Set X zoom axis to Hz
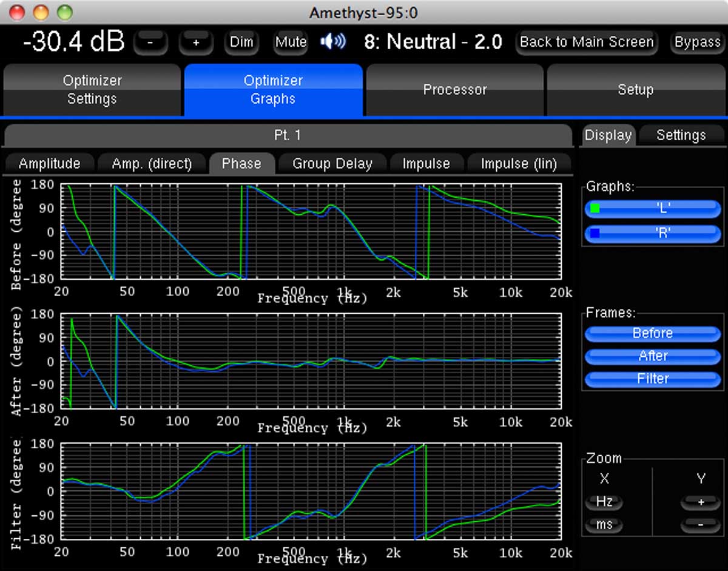 604,502
